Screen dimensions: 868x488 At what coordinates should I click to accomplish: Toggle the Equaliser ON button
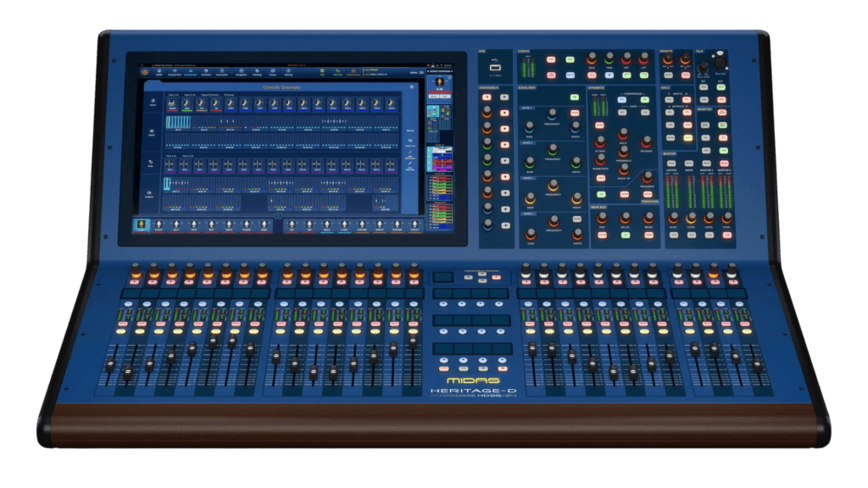pyautogui.click(x=575, y=98)
